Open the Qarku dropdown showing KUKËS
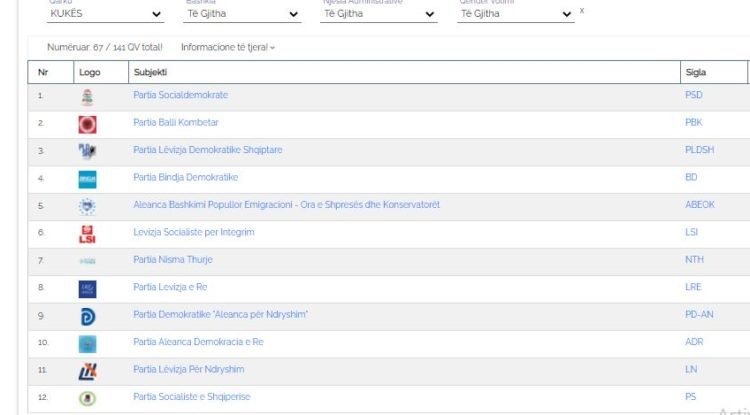Image resolution: width=750 pixels, height=415 pixels. point(106,14)
